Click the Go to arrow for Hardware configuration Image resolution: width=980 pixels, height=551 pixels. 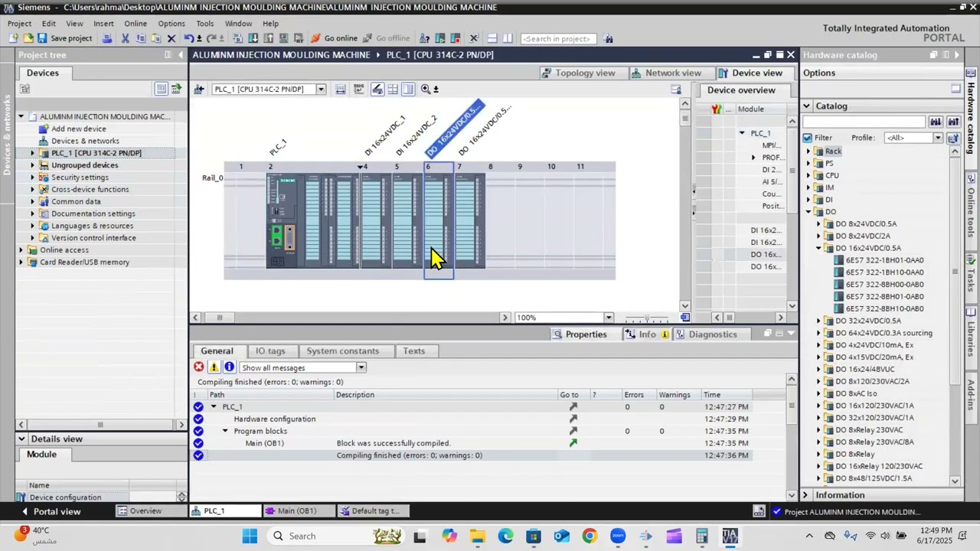click(573, 419)
